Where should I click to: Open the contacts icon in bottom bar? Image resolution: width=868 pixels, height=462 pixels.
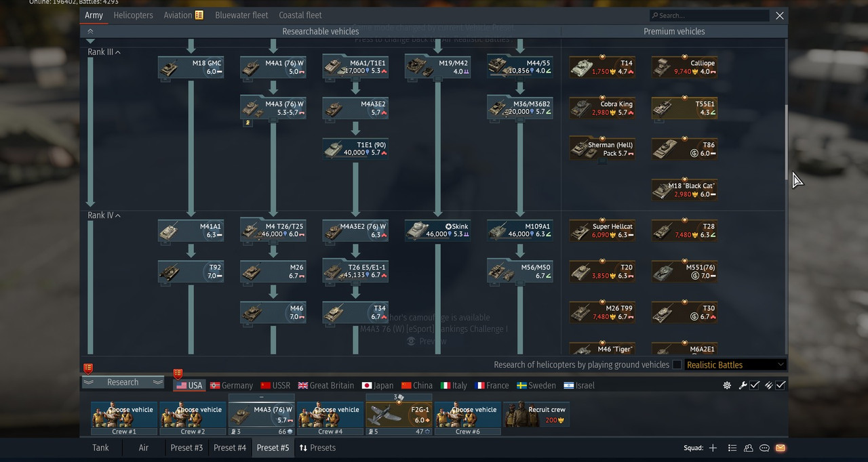pyautogui.click(x=749, y=448)
